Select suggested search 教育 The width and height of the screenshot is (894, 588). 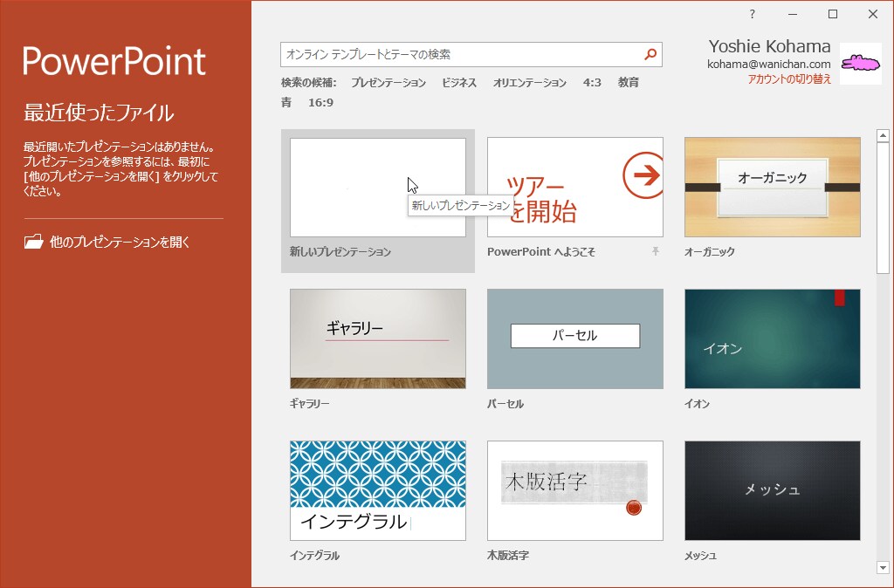pos(629,83)
